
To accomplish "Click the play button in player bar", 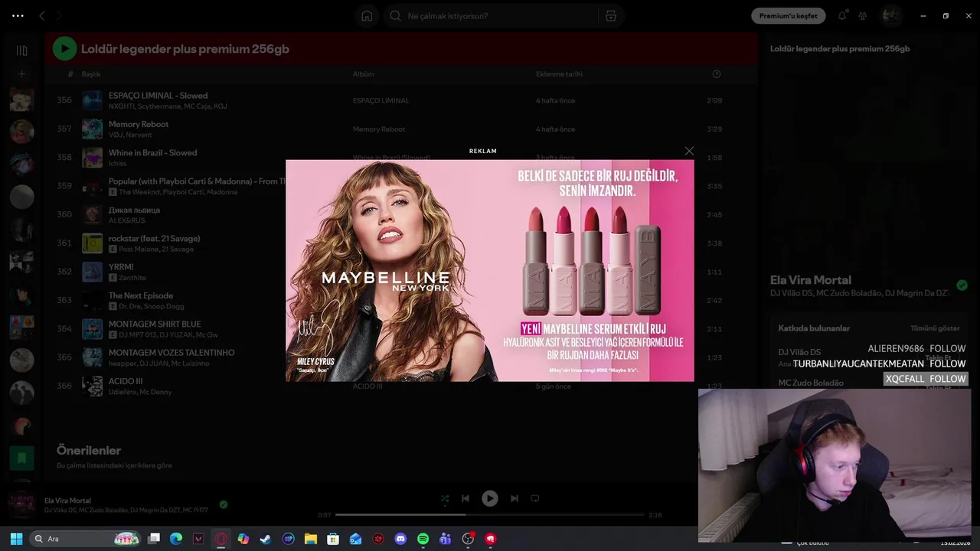I will 490,498.
